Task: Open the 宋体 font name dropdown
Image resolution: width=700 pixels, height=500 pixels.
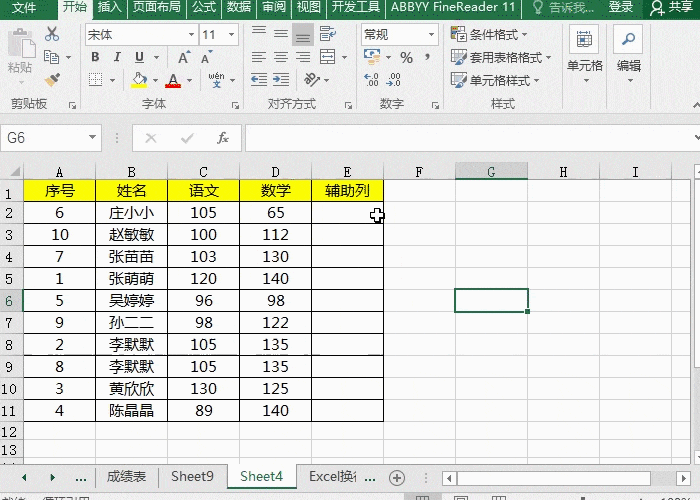Action: pyautogui.click(x=191, y=35)
